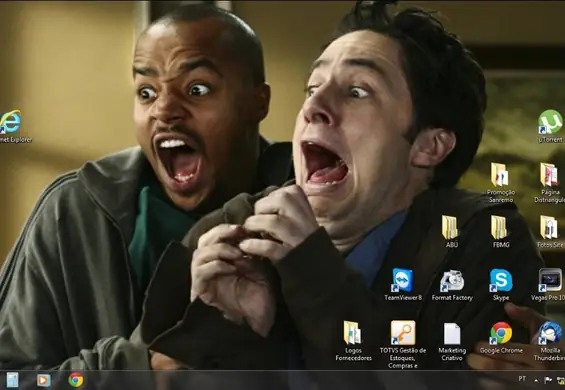Click the Chrome icon in the taskbar

76,380
